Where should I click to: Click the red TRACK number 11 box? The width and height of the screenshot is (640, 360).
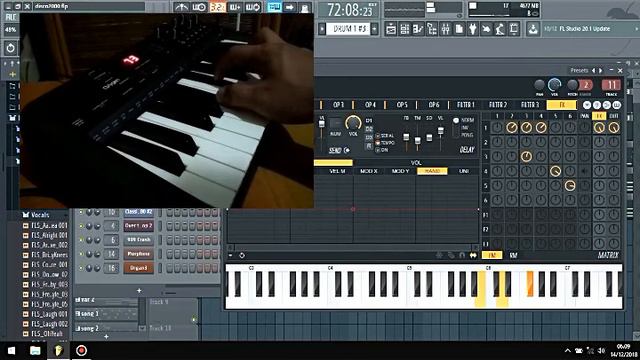611,85
